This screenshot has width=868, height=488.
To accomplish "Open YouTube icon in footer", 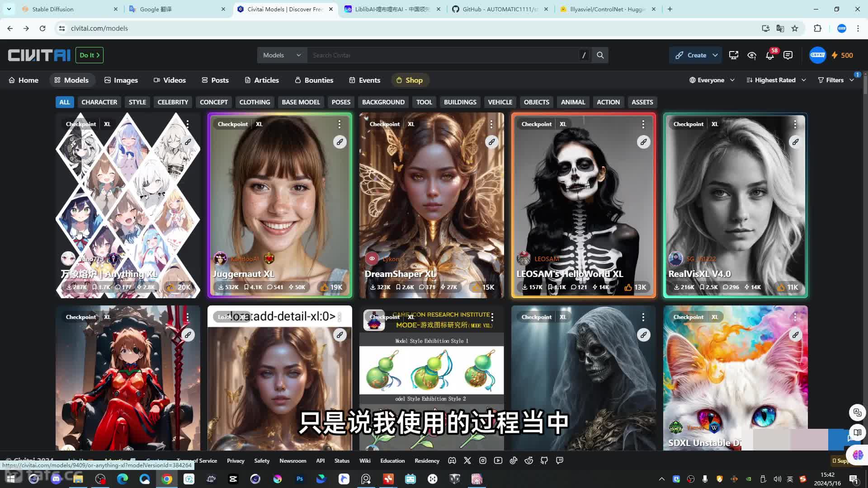I will 498,460.
